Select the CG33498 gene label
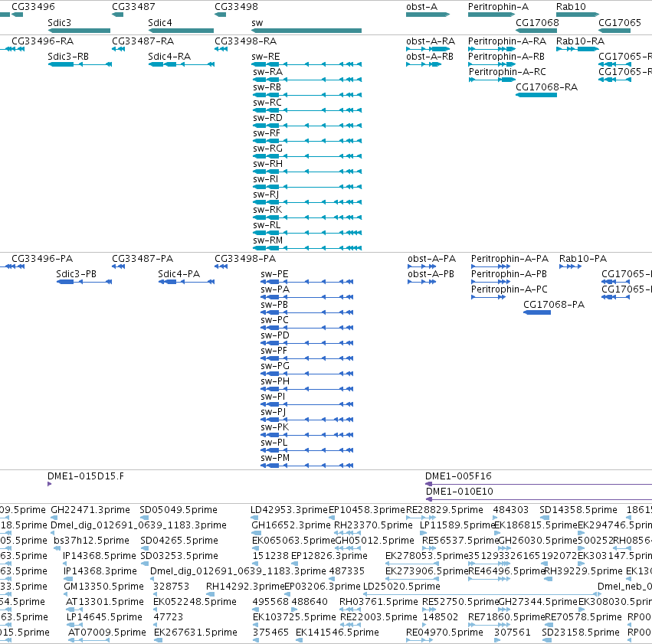This screenshot has width=652, height=644. (x=236, y=7)
